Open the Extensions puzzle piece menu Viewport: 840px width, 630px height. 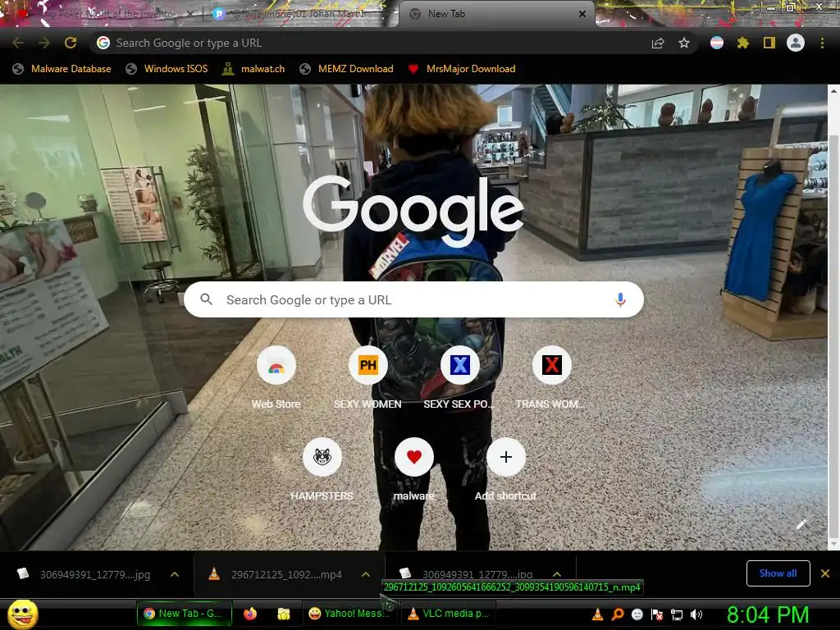743,43
